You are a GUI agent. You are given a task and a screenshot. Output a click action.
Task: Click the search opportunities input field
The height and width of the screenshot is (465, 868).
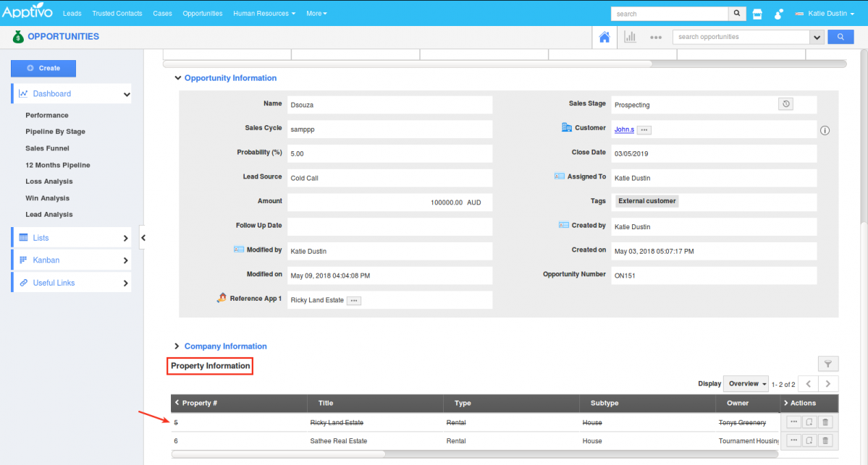tap(741, 37)
